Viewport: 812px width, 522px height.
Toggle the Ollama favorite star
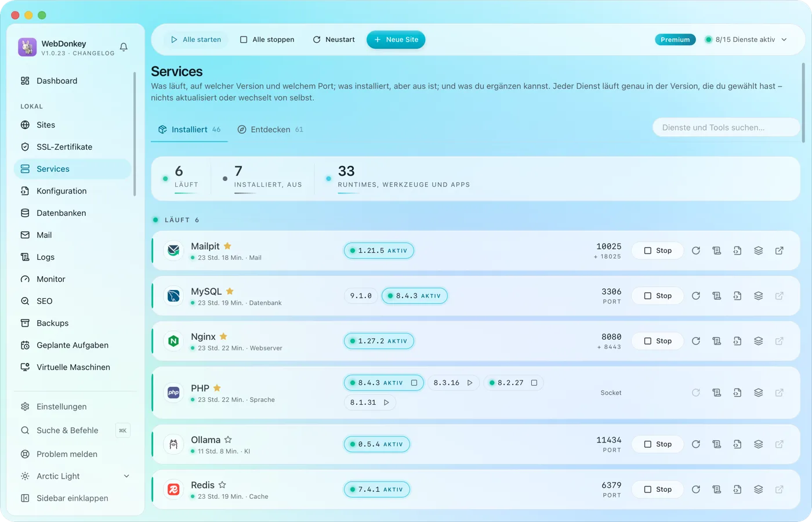(228, 440)
